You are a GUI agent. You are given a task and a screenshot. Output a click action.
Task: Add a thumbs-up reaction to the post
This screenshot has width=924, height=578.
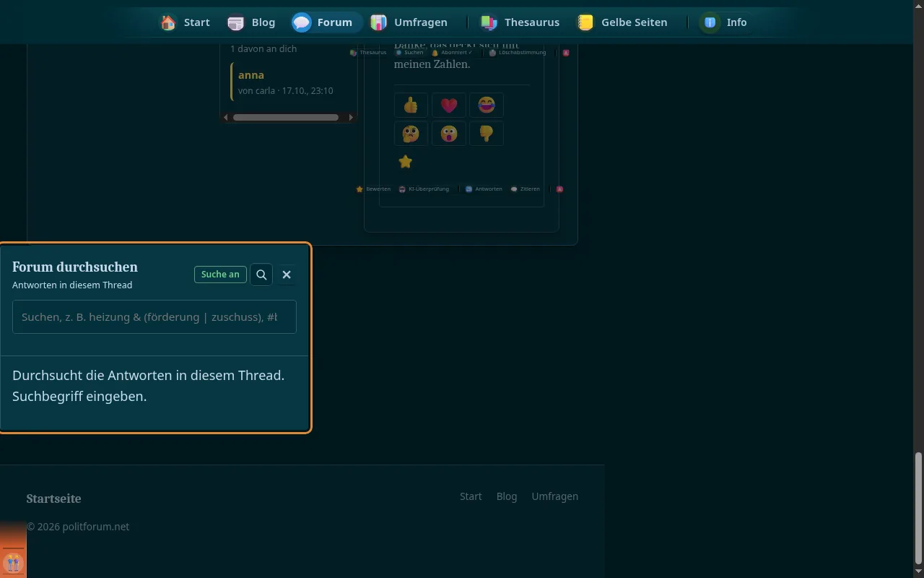[x=411, y=105]
